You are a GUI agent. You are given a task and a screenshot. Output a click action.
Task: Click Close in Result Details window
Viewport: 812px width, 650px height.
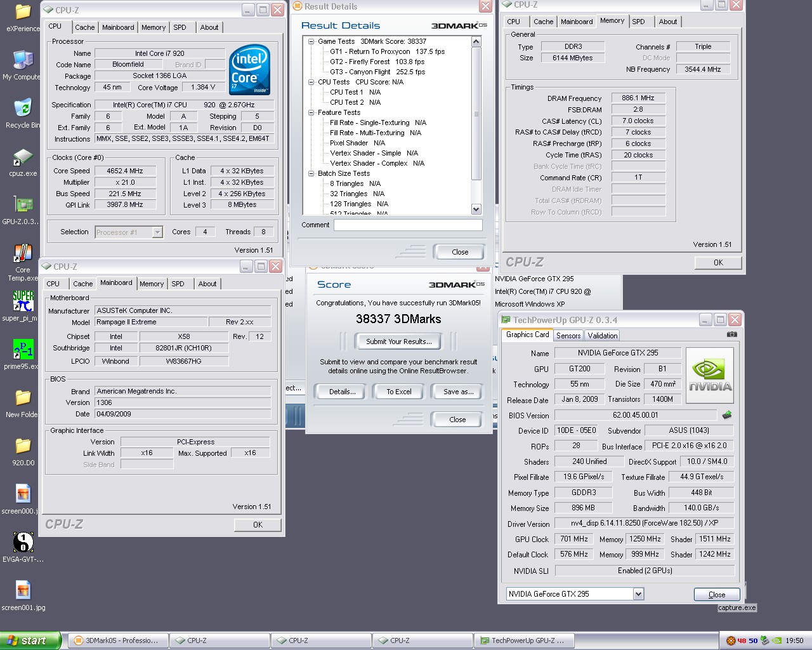pyautogui.click(x=460, y=252)
